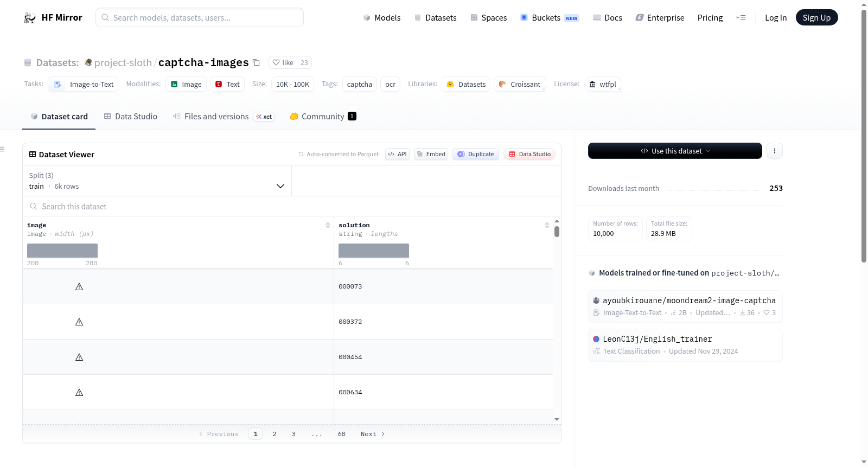Click the Datasets library tag
Image resolution: width=868 pixels, height=467 pixels.
tap(466, 84)
